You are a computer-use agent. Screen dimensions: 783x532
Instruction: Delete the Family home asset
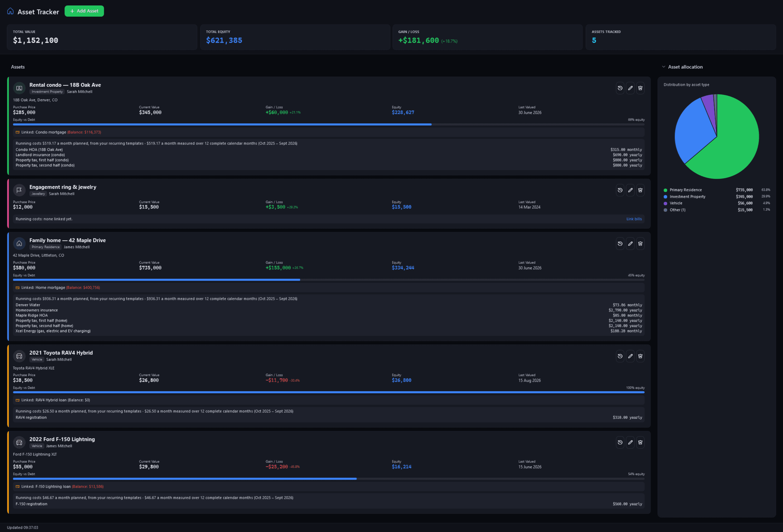pyautogui.click(x=640, y=244)
